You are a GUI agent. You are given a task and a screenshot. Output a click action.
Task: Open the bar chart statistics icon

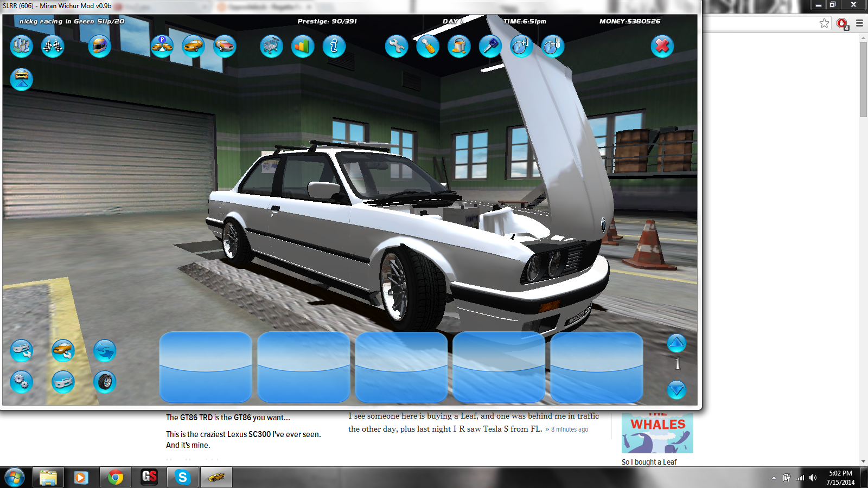click(x=303, y=46)
